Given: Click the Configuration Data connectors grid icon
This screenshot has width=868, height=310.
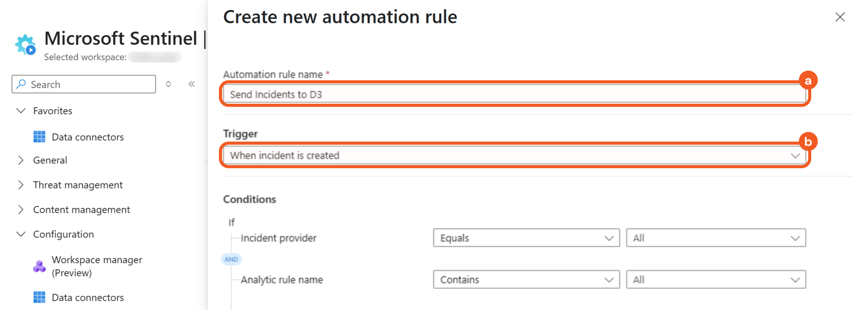Looking at the screenshot, I should coord(39,297).
